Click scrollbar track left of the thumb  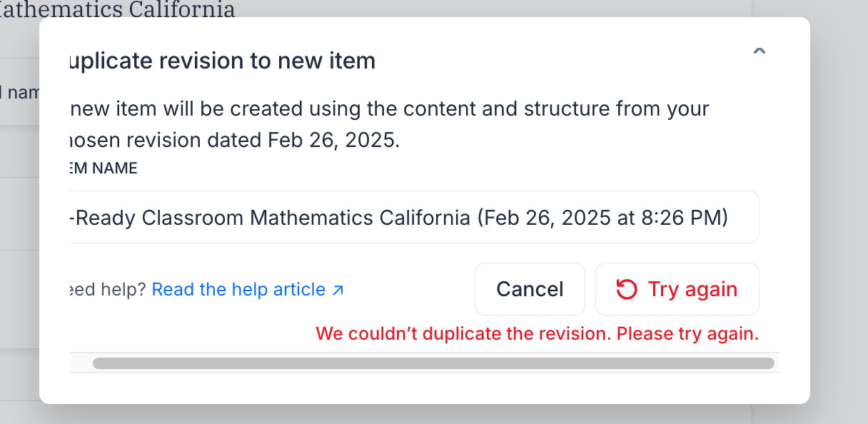[81, 363]
